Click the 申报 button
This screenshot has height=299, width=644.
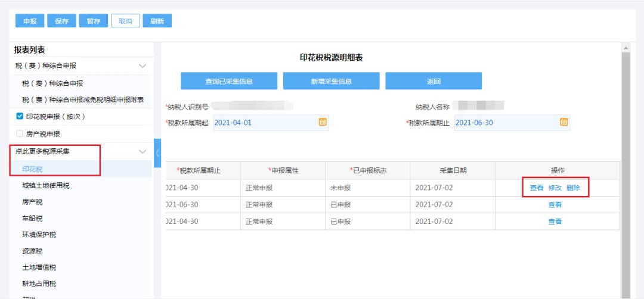click(x=30, y=21)
